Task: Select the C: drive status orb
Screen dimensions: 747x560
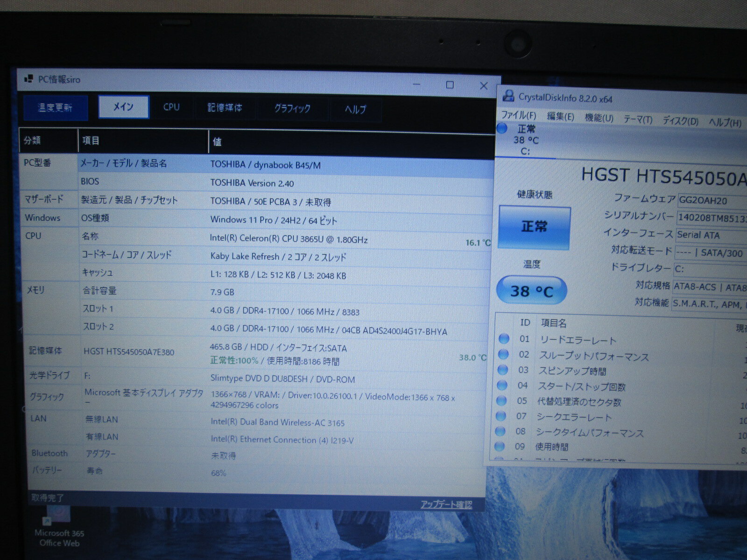Action: pos(502,128)
